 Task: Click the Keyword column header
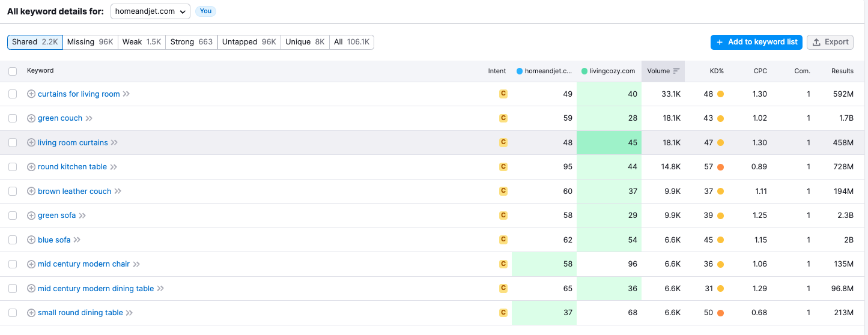pyautogui.click(x=40, y=70)
